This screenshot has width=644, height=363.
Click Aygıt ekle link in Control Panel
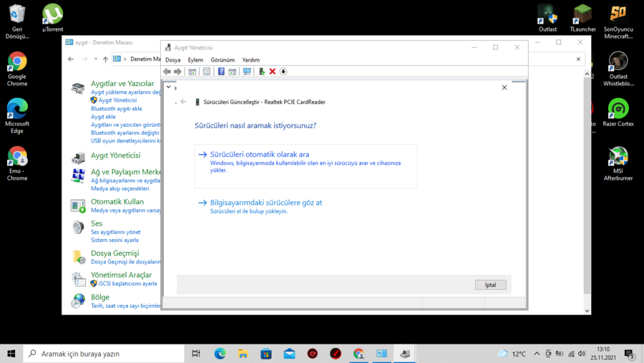pyautogui.click(x=103, y=117)
